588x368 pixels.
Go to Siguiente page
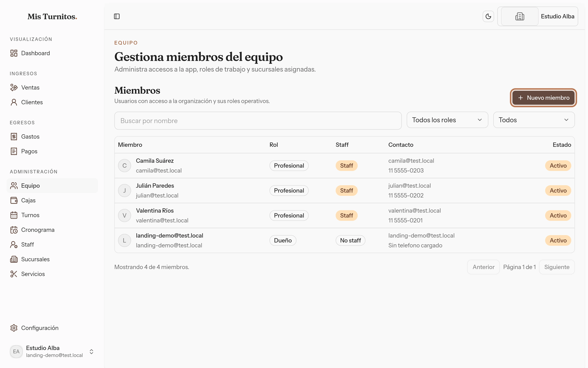tap(557, 267)
